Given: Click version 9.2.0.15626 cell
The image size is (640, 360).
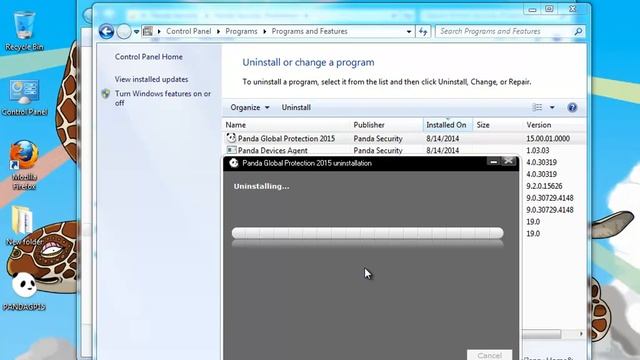Looking at the screenshot, I should pyautogui.click(x=544, y=186).
